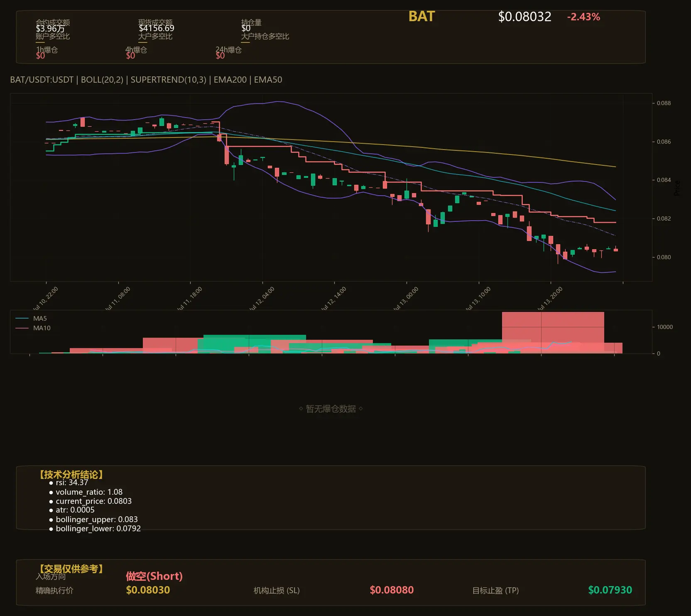The image size is (691, 616).
Task: Click the 0.088 price axis tick
Action: (664, 103)
